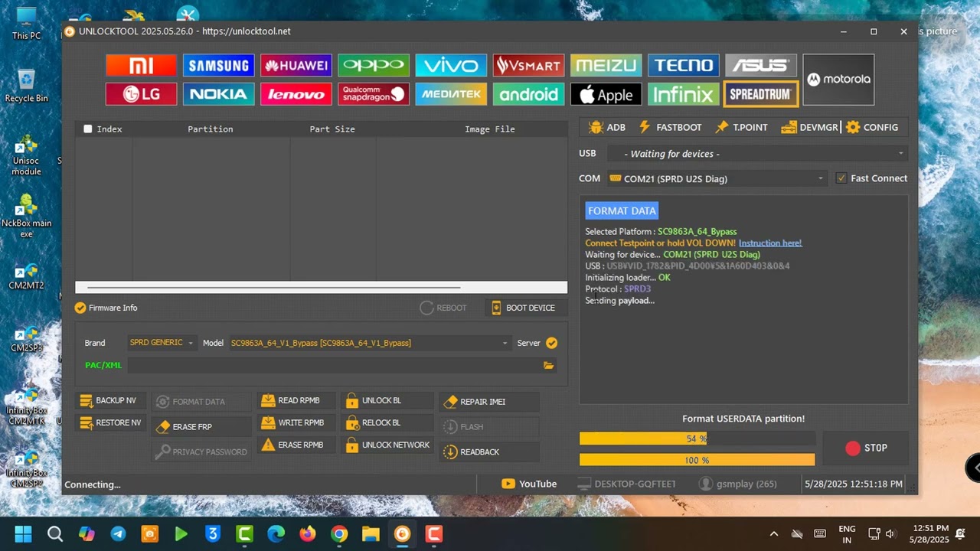Open the Model selection dropdown
Viewport: 980px width, 551px height.
tap(369, 343)
